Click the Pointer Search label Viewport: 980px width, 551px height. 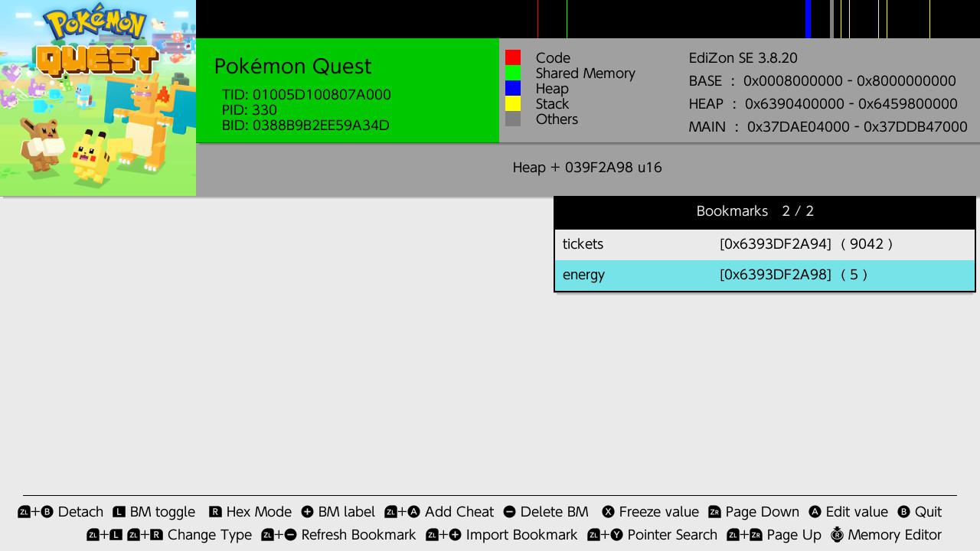[x=672, y=535]
